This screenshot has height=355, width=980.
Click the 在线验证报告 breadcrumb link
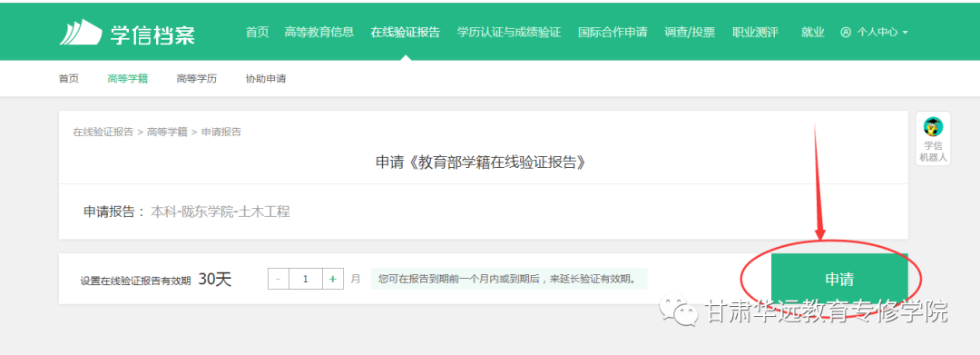pyautogui.click(x=103, y=132)
